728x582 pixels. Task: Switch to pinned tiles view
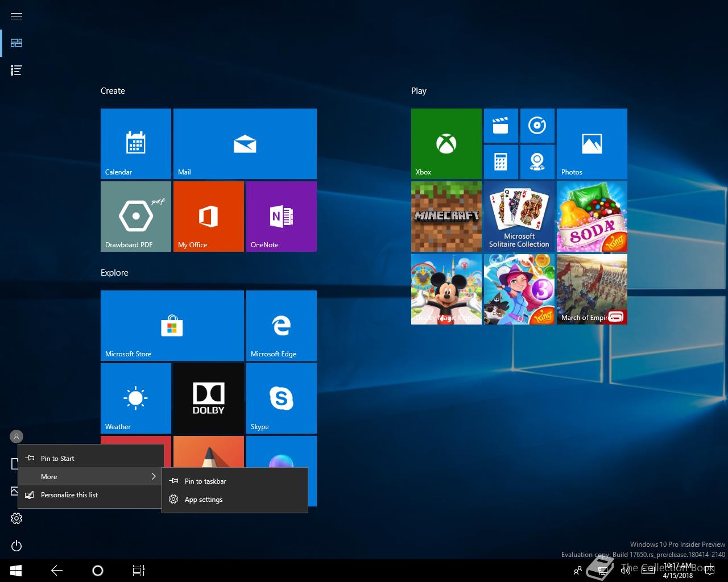[16, 43]
